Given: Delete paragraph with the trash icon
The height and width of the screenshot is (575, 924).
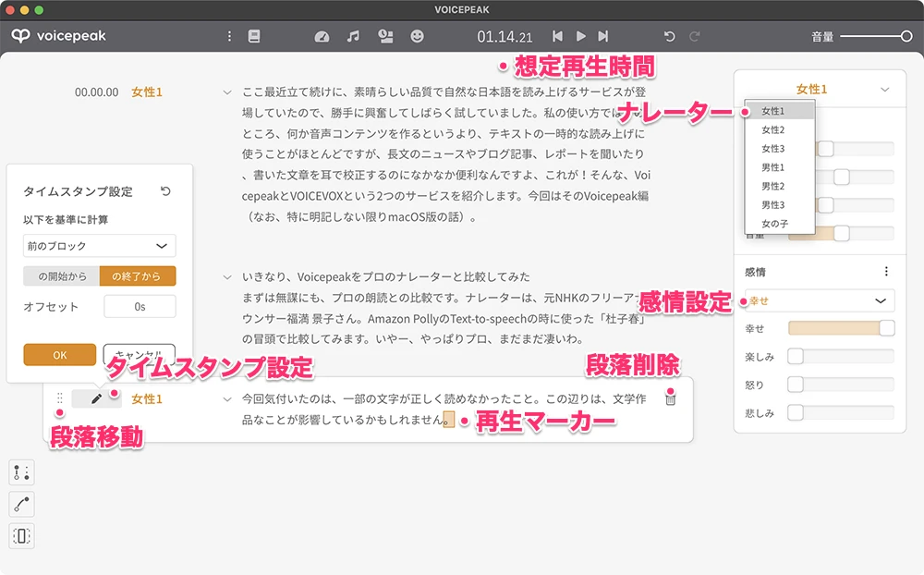Looking at the screenshot, I should [670, 398].
